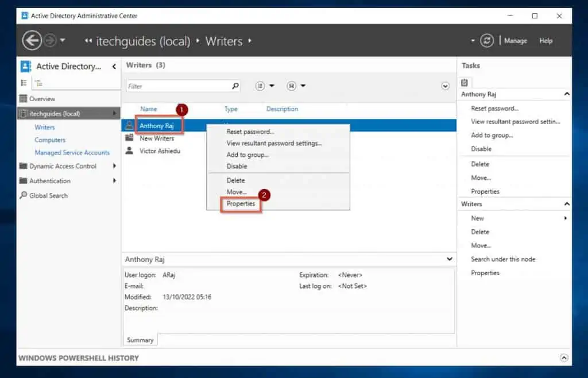Open Global Search in navigation pane
Viewport: 588px width, 378px height.
pyautogui.click(x=48, y=195)
